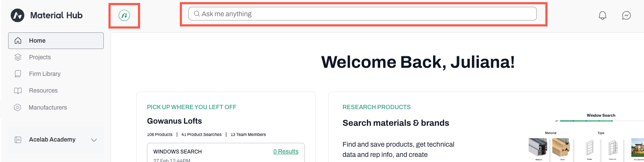Expand the Acelab Academy chevron
Image resolution: width=644 pixels, height=162 pixels.
pyautogui.click(x=94, y=140)
